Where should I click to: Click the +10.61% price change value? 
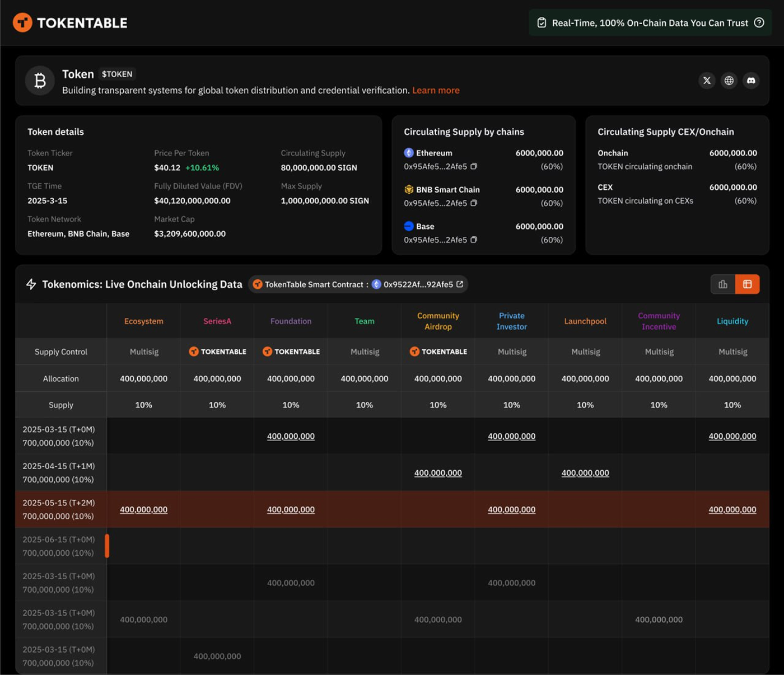202,168
